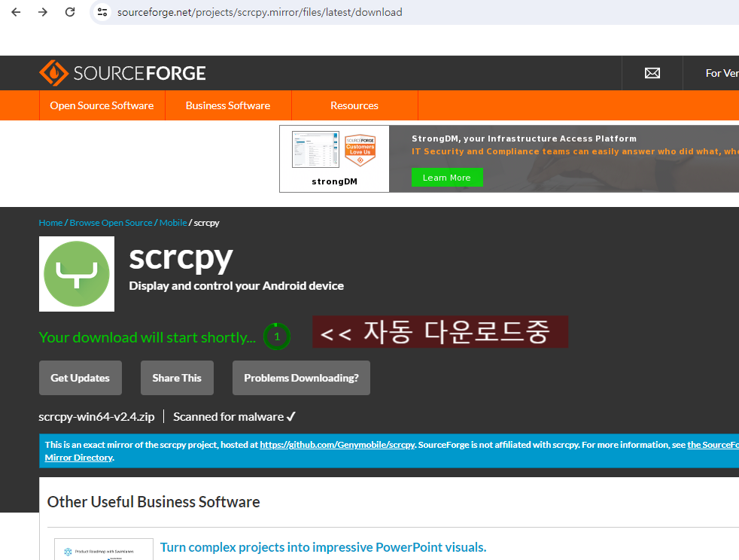Open StrongDM Infrastructure Access Platform ad headline
The width and height of the screenshot is (739, 560).
(x=524, y=138)
